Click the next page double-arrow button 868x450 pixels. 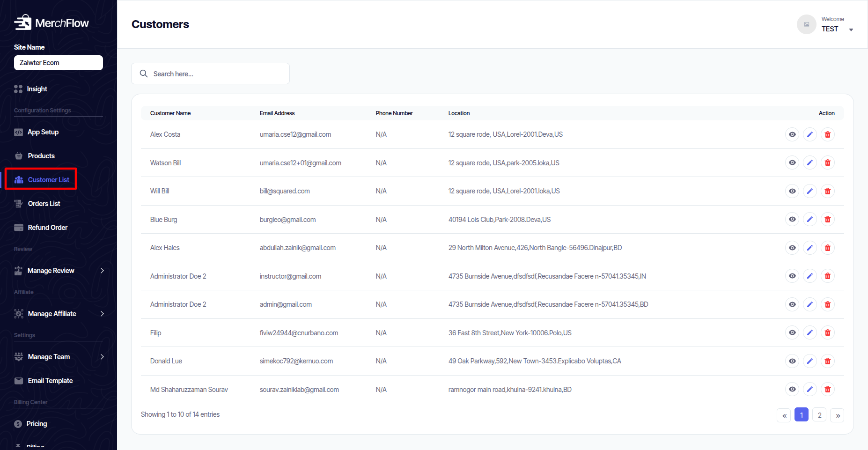(x=837, y=415)
